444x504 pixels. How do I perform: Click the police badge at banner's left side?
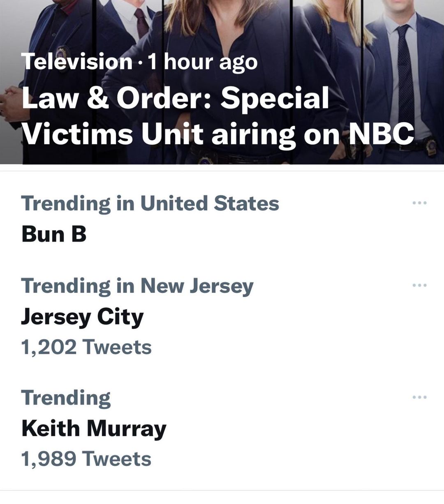(63, 54)
